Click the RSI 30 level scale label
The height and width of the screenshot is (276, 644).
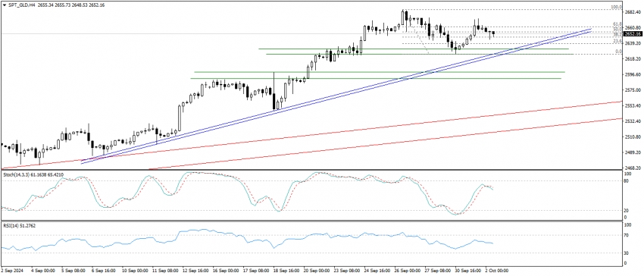point(627,252)
